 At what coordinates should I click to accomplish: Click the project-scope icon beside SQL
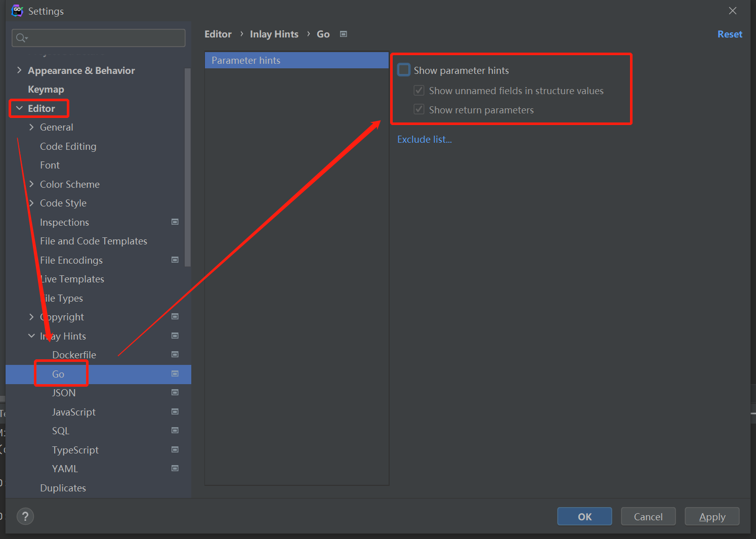(x=175, y=430)
